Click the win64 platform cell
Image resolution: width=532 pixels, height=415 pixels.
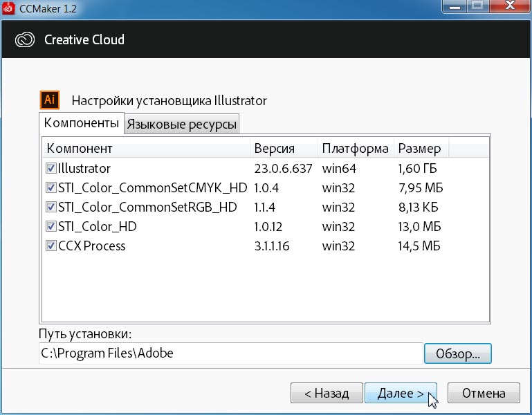pos(339,168)
